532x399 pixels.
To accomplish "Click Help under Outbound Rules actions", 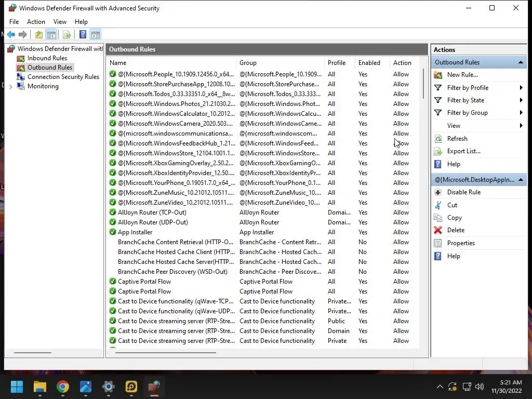I will coord(453,164).
